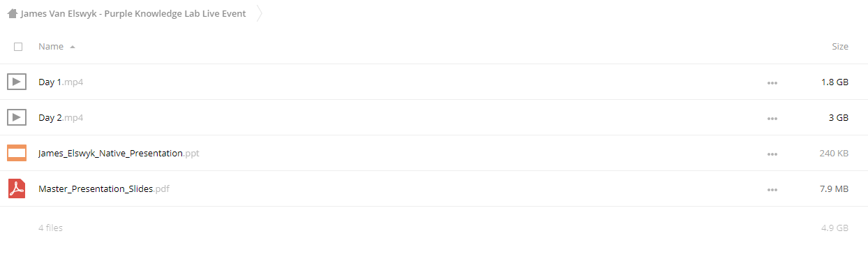Click the home icon in breadcrumb
Viewport: 868px width, 259px height.
(12, 13)
